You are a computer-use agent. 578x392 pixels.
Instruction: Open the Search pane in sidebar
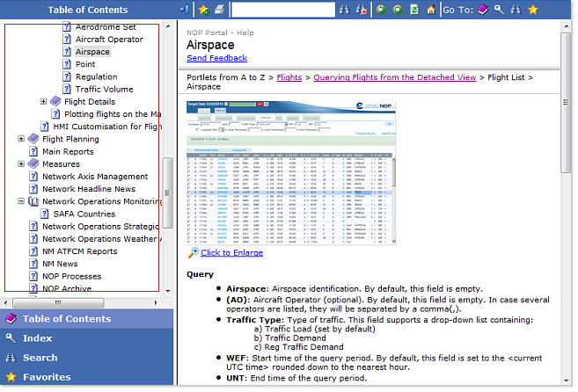pyautogui.click(x=40, y=358)
